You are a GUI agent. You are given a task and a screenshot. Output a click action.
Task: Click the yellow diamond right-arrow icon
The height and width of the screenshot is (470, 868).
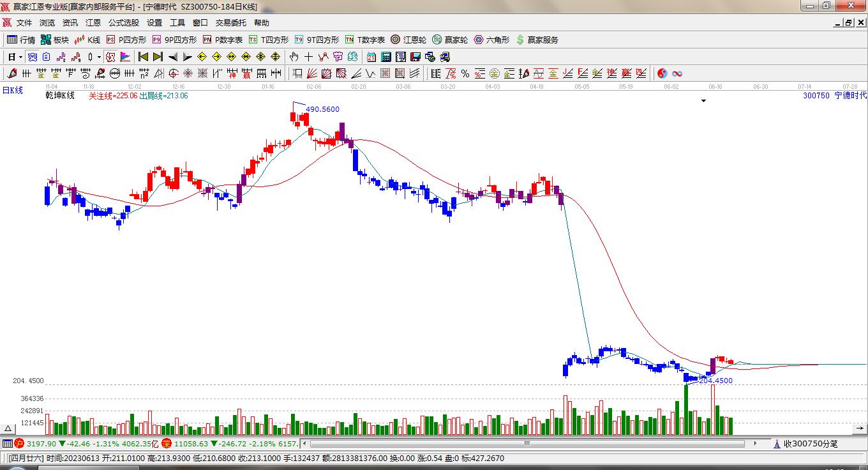(217, 57)
